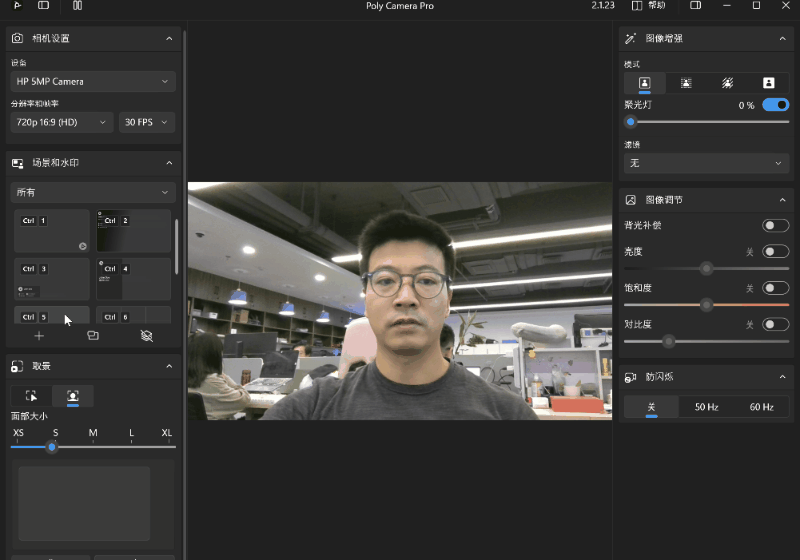Image resolution: width=800 pixels, height=560 pixels.
Task: Collapse the 图像增强 panel
Action: pyautogui.click(x=783, y=39)
